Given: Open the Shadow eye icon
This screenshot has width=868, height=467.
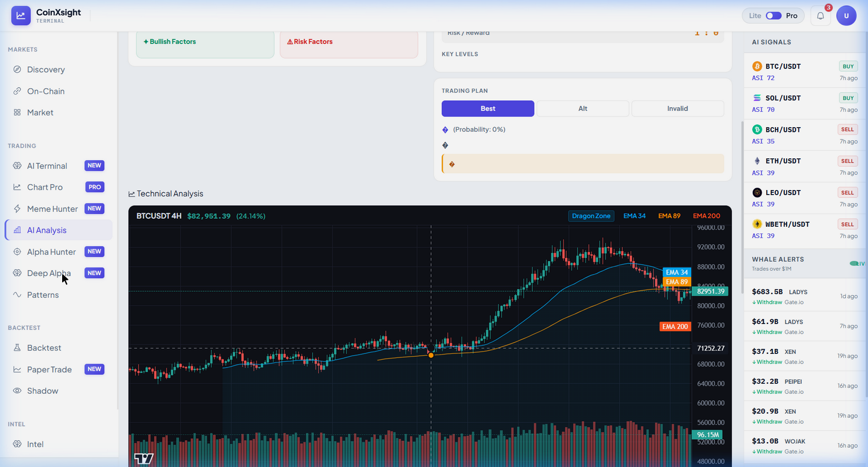Looking at the screenshot, I should [x=17, y=391].
